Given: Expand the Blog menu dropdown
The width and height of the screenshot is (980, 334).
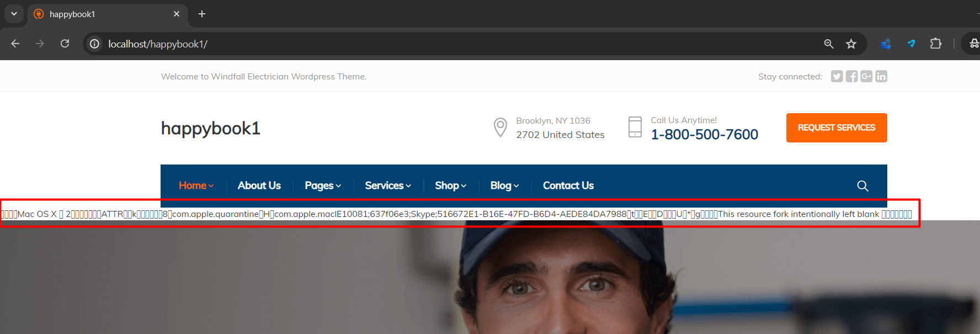Looking at the screenshot, I should click(505, 185).
